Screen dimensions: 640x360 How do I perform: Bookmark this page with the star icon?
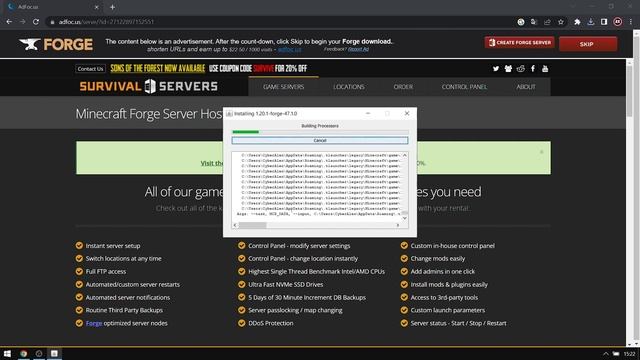(x=561, y=22)
